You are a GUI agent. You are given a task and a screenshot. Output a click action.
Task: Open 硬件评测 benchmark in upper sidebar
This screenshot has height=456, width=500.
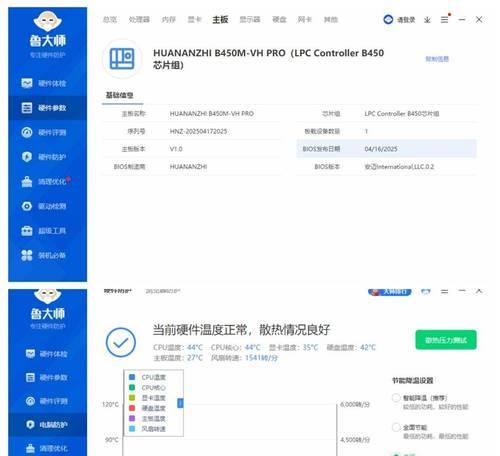(44, 132)
